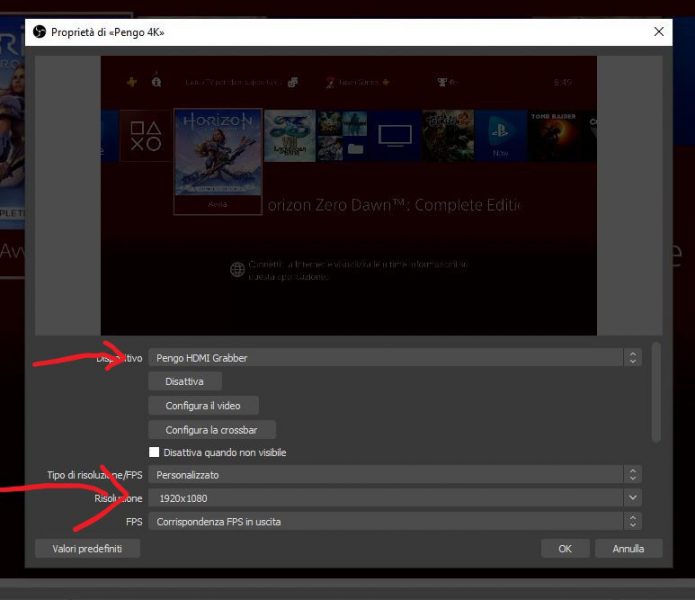Click the trophy icon in preview

[x=442, y=82]
